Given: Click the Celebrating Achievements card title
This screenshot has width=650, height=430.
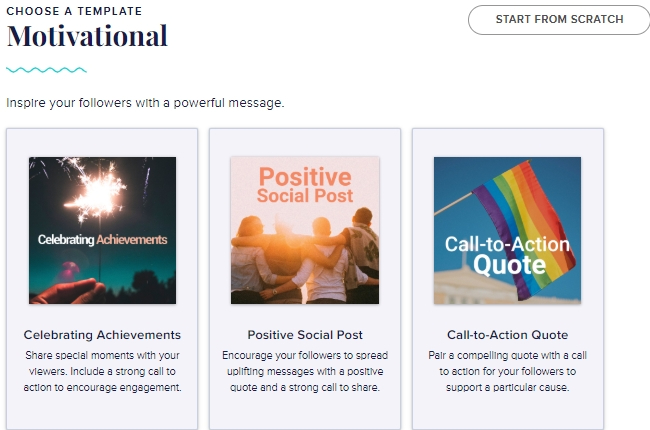Looking at the screenshot, I should (x=102, y=335).
